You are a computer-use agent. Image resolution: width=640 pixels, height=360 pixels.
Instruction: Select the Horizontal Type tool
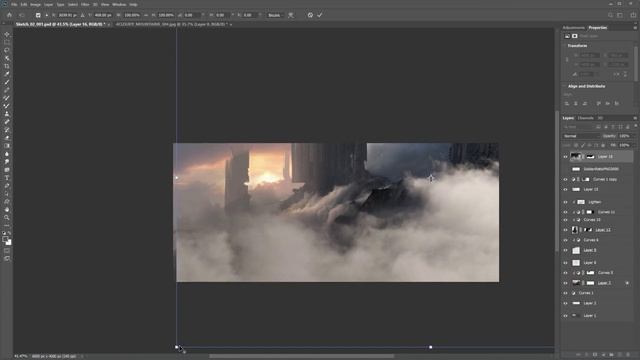point(7,178)
